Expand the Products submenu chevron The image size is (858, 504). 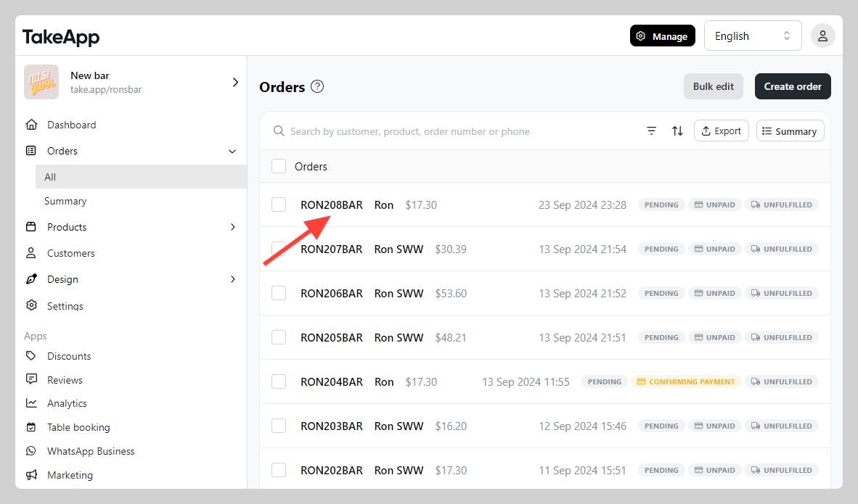coord(232,227)
